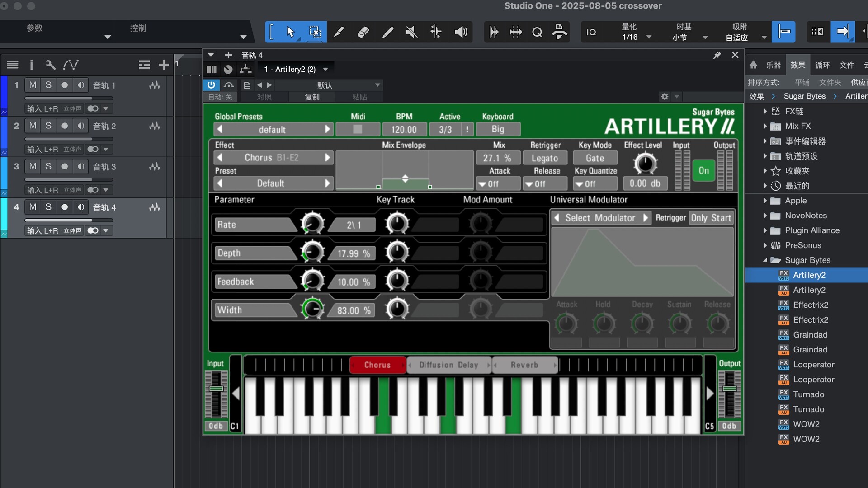Image resolution: width=868 pixels, height=488 pixels.
Task: Toggle the Snap to grid icon
Action: [783, 32]
